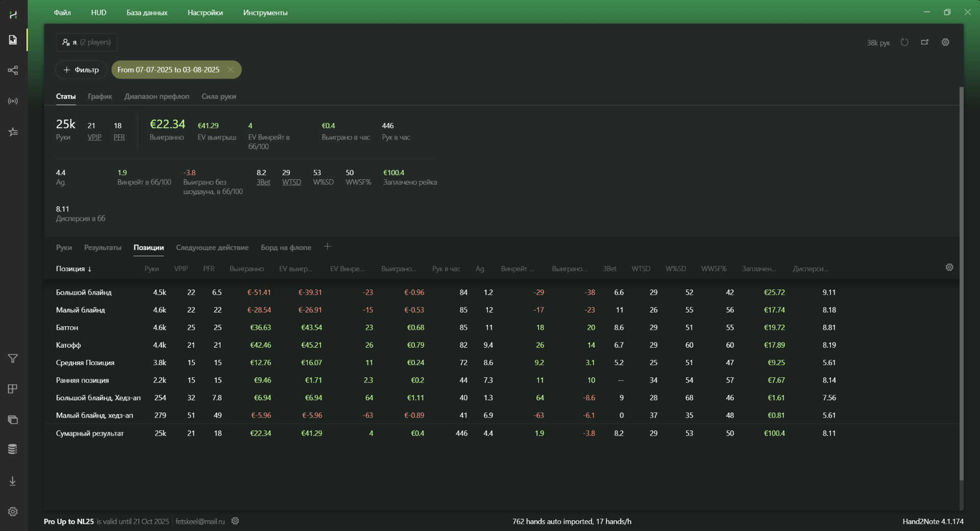Open the sidebar settings gear icon
This screenshot has height=531, width=980.
click(13, 512)
